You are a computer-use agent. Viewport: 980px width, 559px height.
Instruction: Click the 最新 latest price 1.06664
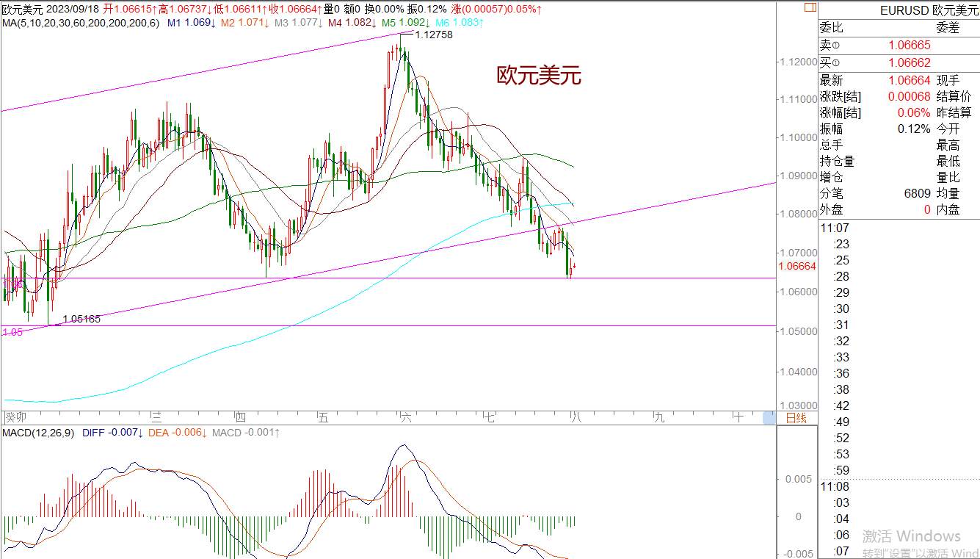(910, 81)
